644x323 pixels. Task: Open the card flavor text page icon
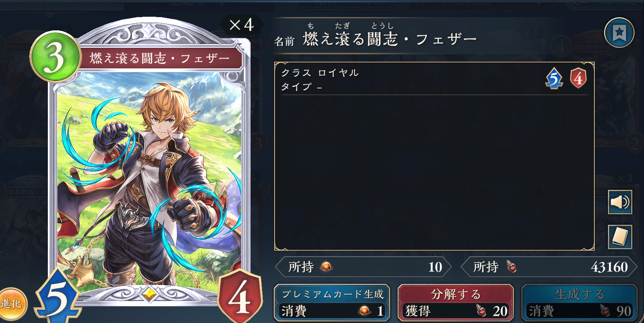620,237
